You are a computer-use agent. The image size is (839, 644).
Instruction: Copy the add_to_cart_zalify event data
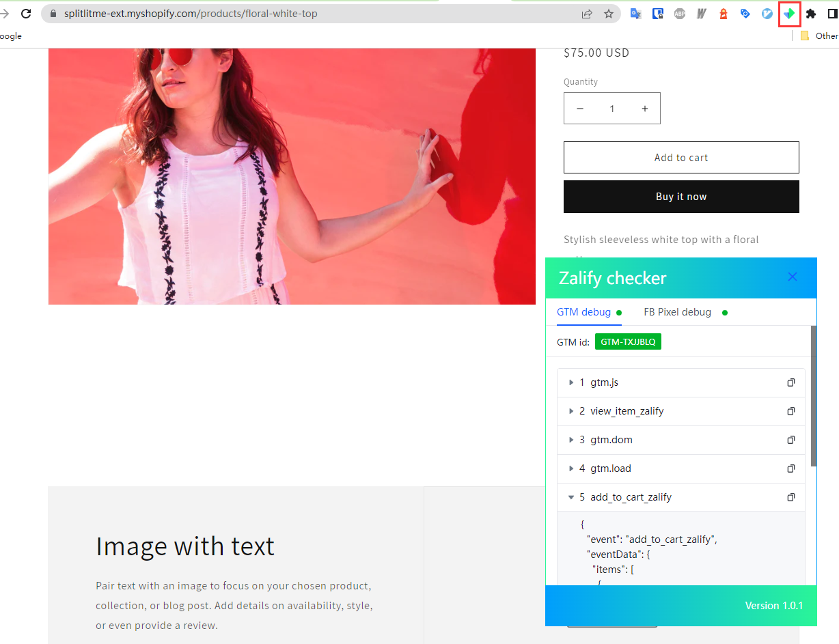pyautogui.click(x=790, y=497)
